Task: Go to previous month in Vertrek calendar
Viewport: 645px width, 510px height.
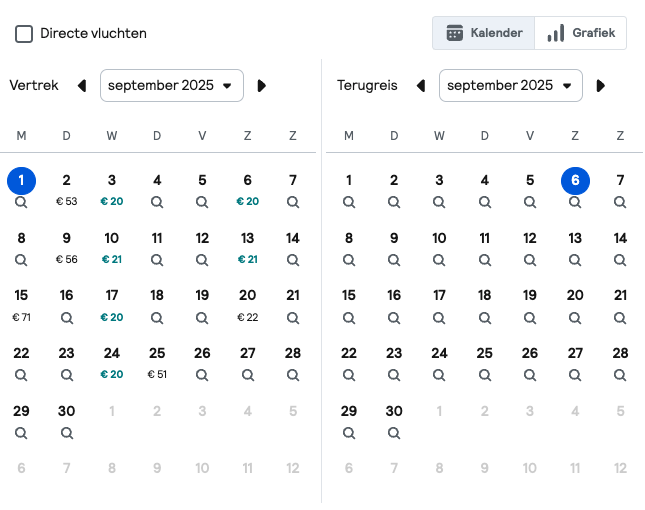Action: [82, 86]
